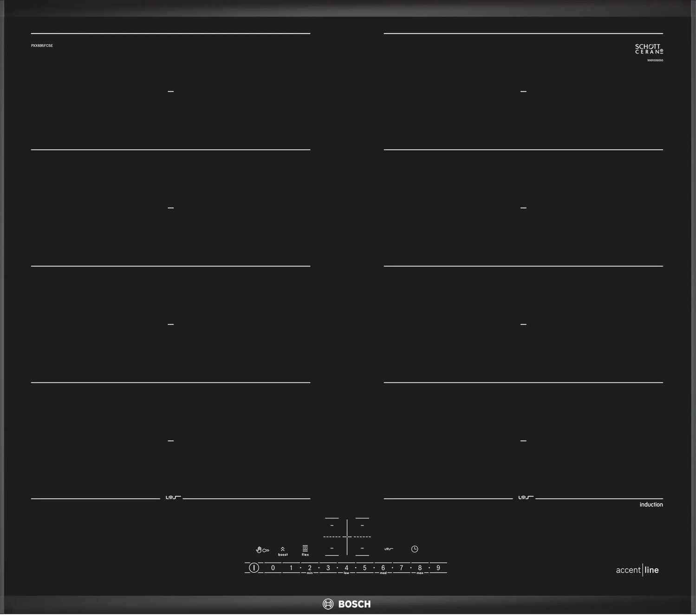This screenshot has width=696, height=616.
Task: Tap the boost double-chevron icon
Action: (283, 551)
